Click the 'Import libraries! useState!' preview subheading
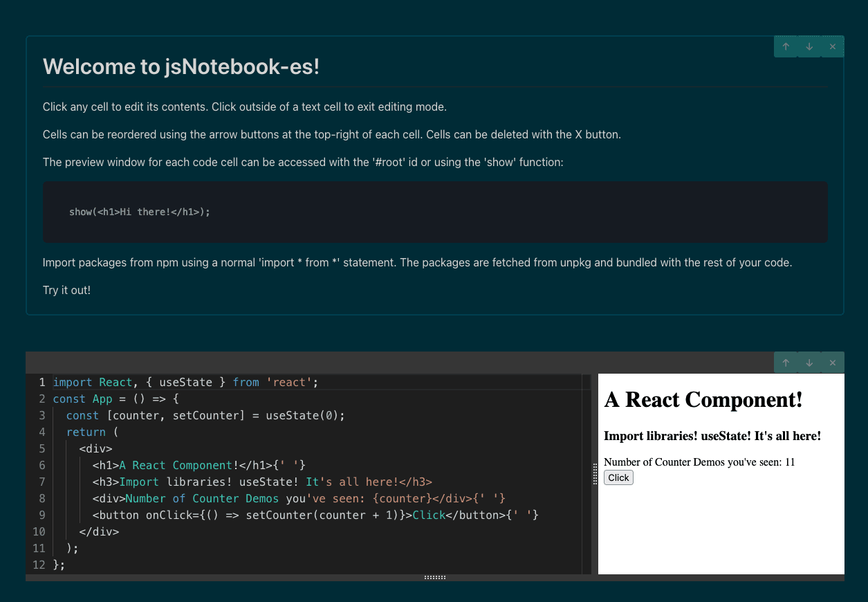 [712, 436]
